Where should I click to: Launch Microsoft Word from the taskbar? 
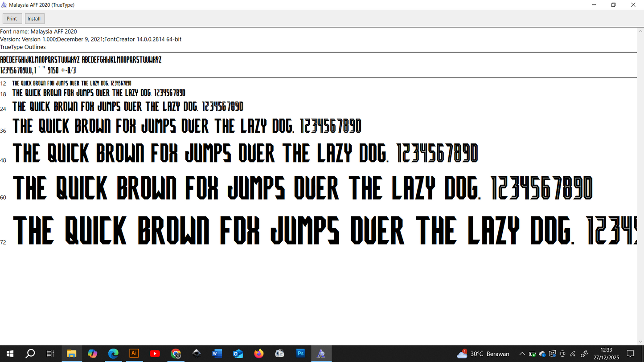[217, 354]
